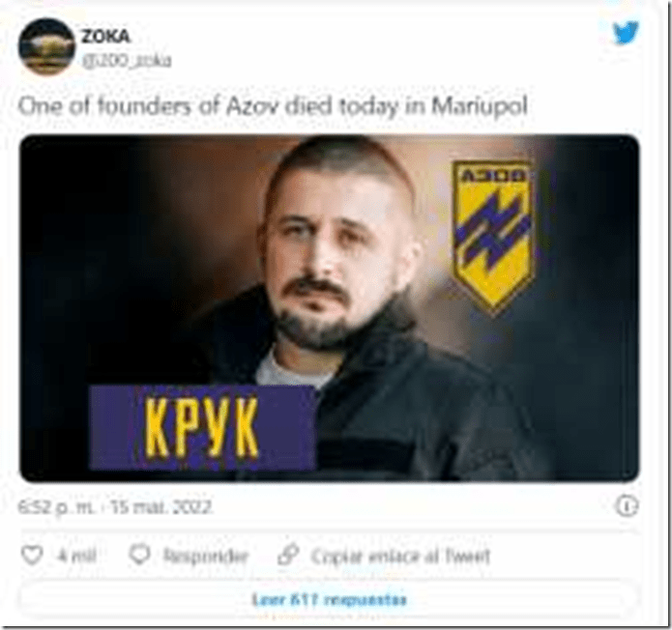The height and width of the screenshot is (630, 672).
Task: Open ZOKA's round profile avatar
Action: (x=45, y=46)
